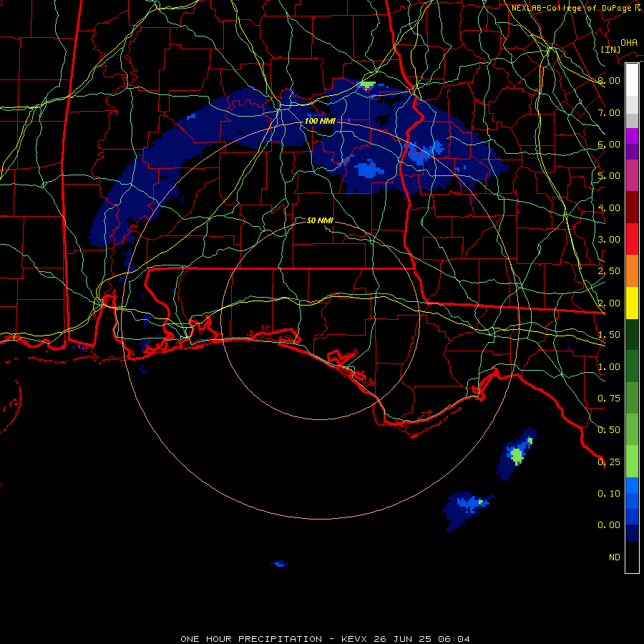
Task: Click the 6.00 scale label
Action: (x=609, y=144)
